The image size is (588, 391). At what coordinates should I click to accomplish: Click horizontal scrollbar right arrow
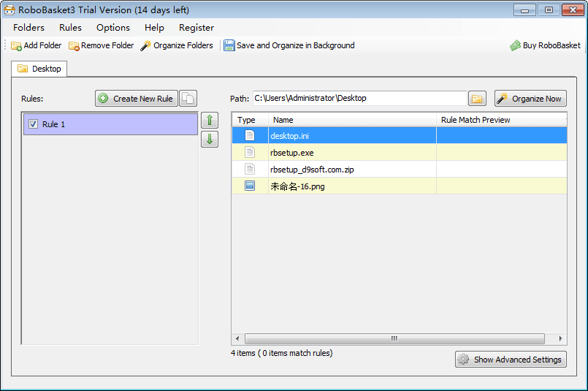point(561,338)
